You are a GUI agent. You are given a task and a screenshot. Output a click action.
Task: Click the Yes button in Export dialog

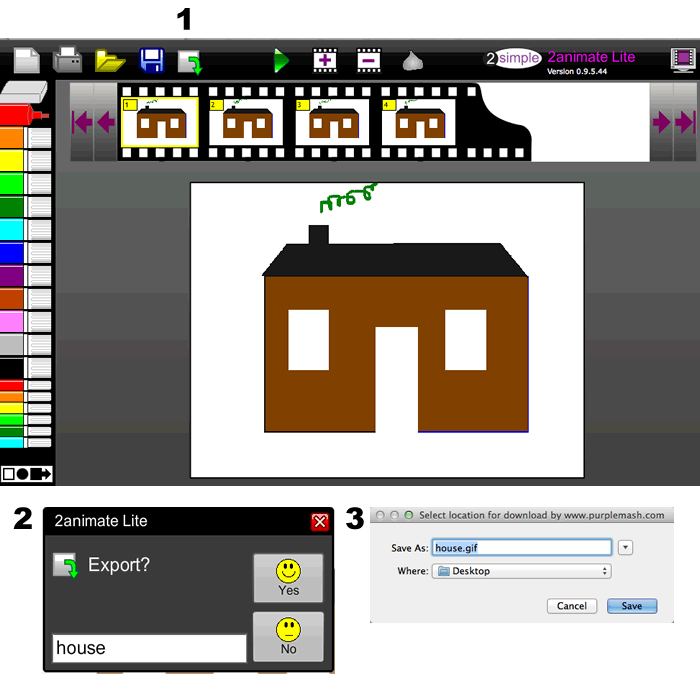pos(288,578)
